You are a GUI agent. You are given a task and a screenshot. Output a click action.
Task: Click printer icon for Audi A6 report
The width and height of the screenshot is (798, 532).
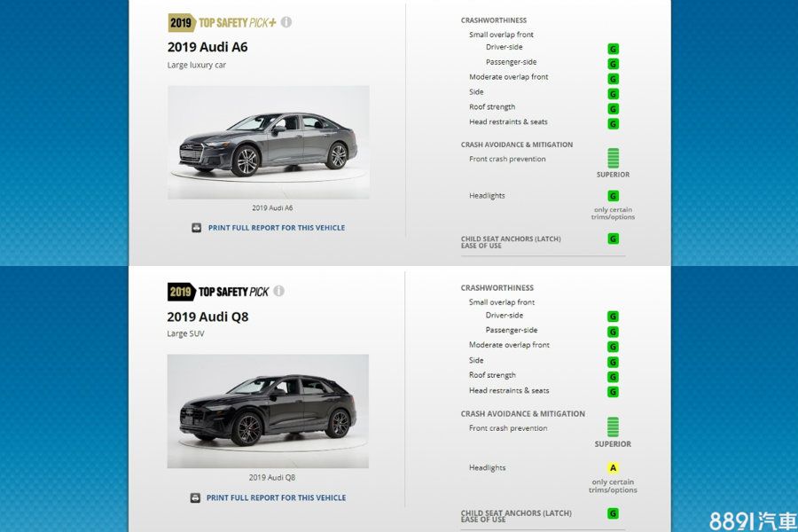pyautogui.click(x=197, y=228)
